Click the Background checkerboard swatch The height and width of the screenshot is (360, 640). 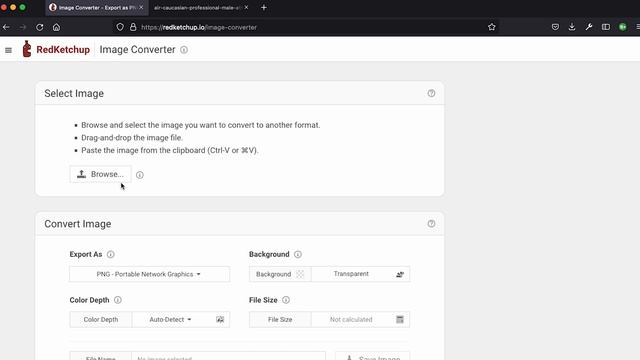pyautogui.click(x=300, y=274)
